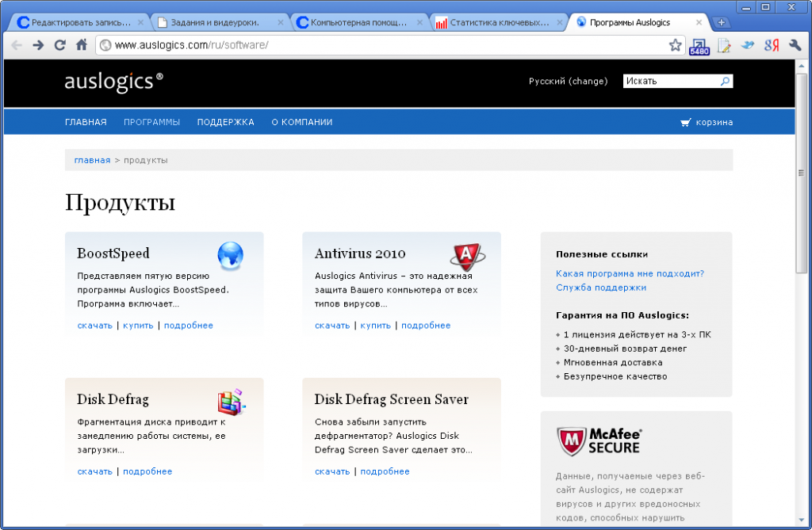Click the 'BoostSpeed' product title

113,254
